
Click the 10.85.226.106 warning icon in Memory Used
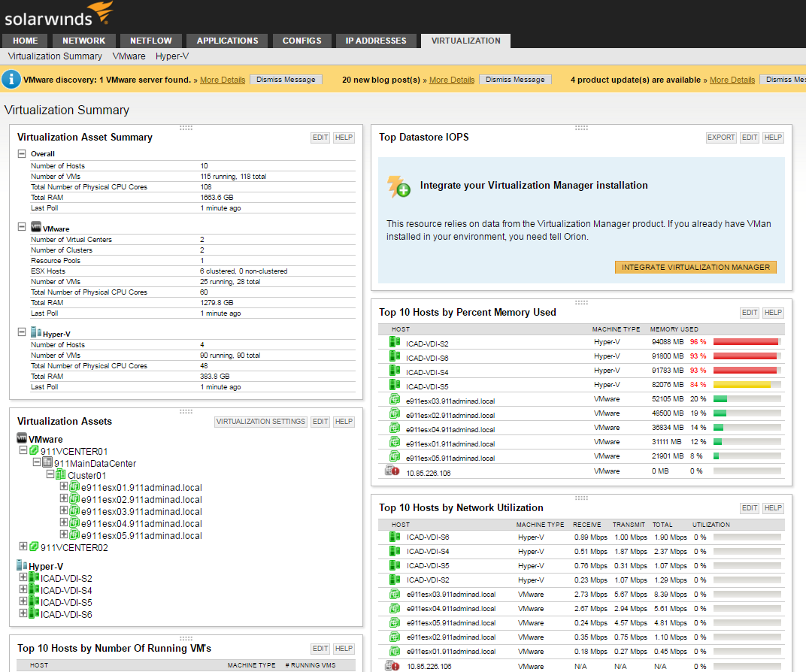pyautogui.click(x=392, y=471)
